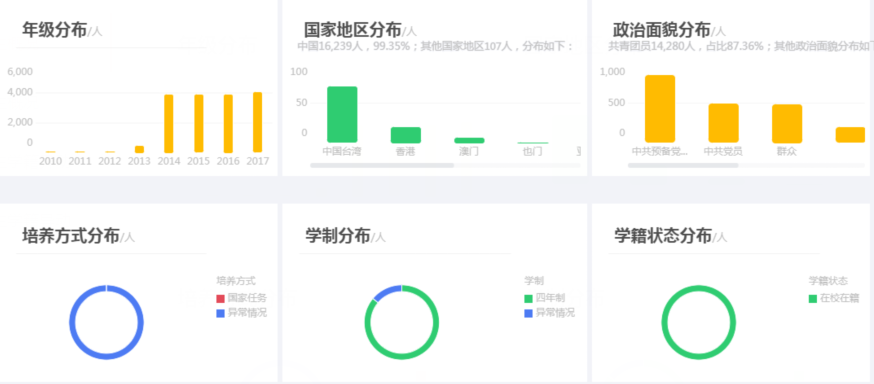Image resolution: width=874 pixels, height=384 pixels.
Task: Toggle 异常情况 legend under 培养方式
Action: (241, 313)
